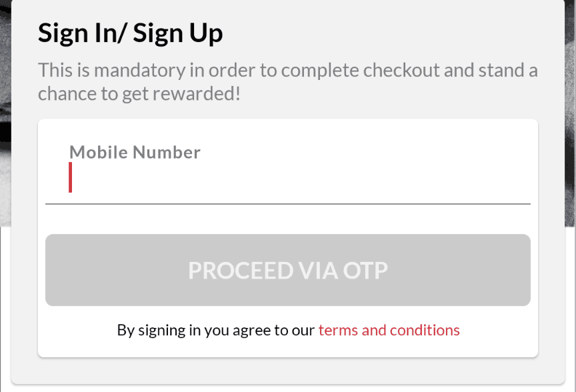Click the Sign In/ Sign Up heading
The width and height of the screenshot is (576, 392).
(130, 33)
